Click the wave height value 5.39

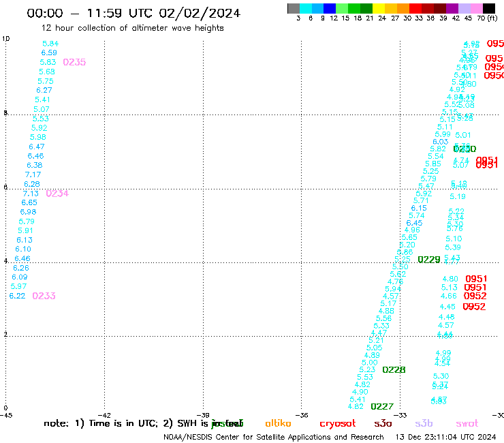pos(453,247)
